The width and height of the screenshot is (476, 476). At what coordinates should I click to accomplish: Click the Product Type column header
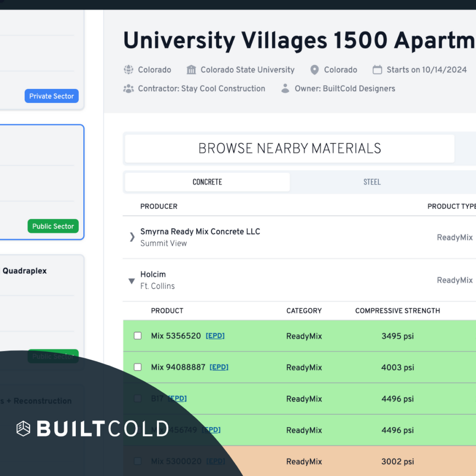click(452, 206)
